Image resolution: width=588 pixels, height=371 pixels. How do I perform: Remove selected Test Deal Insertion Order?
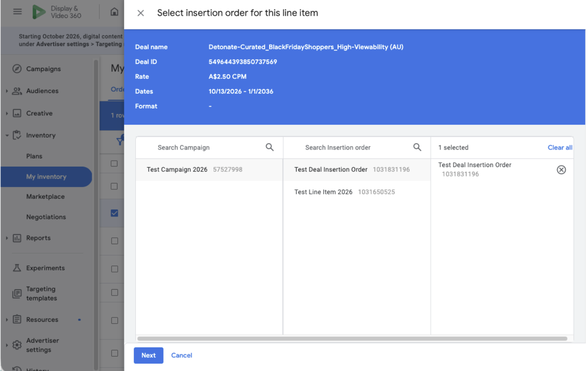561,170
